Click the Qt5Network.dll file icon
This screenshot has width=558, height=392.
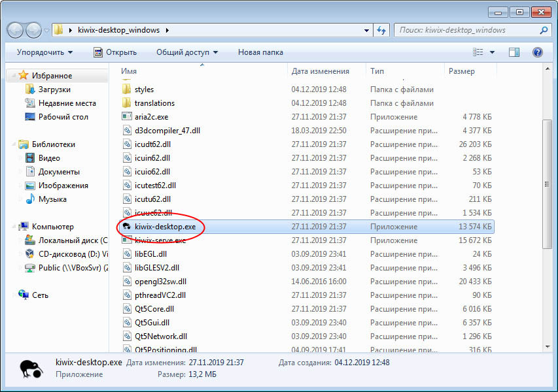(x=127, y=336)
